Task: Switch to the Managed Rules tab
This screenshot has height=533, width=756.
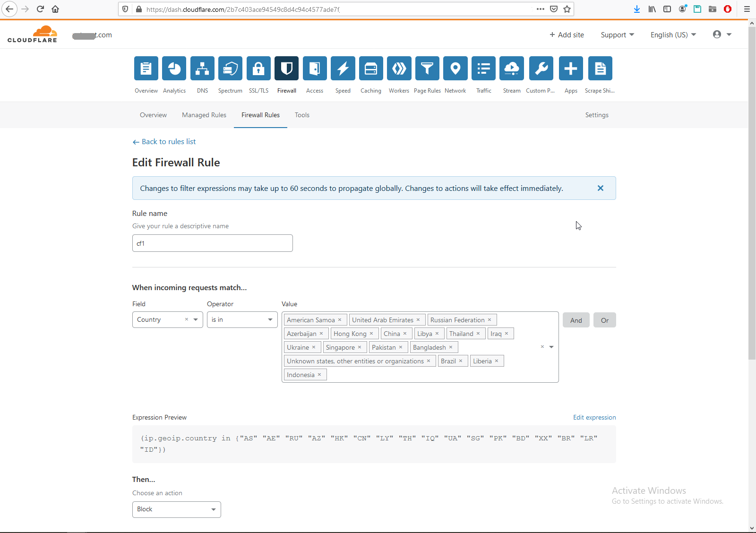Action: point(204,115)
